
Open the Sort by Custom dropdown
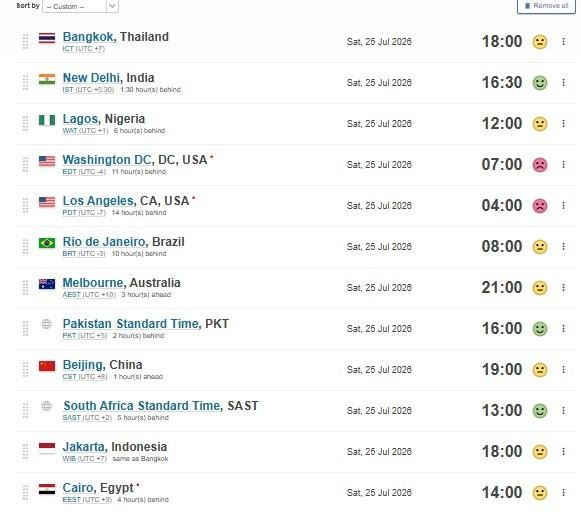pyautogui.click(x=80, y=6)
